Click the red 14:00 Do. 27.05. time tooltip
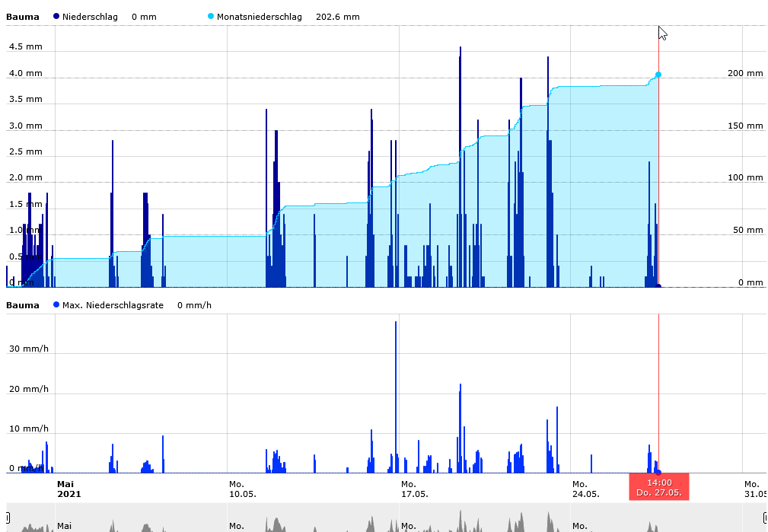This screenshot has width=768, height=532. (x=659, y=487)
